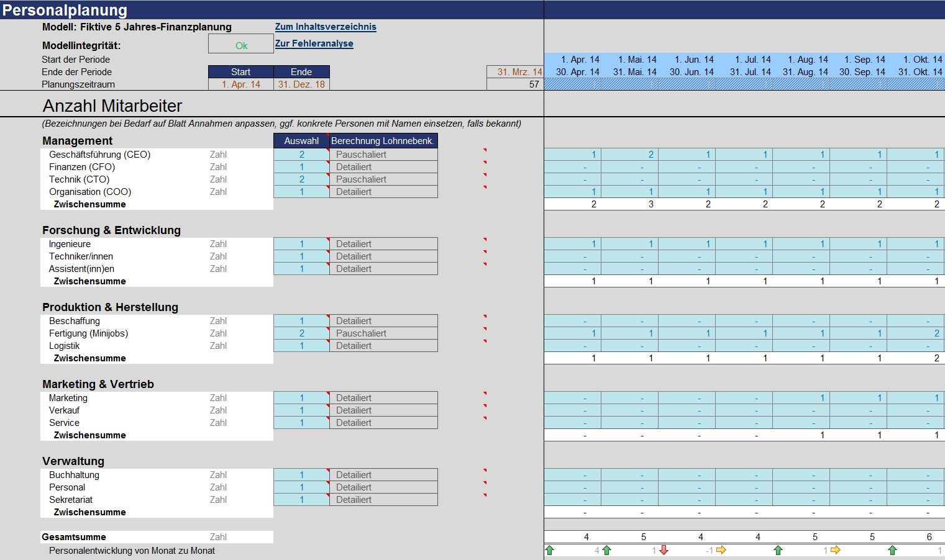Follow the 'Zur Fehleranalyse' link

pyautogui.click(x=314, y=43)
